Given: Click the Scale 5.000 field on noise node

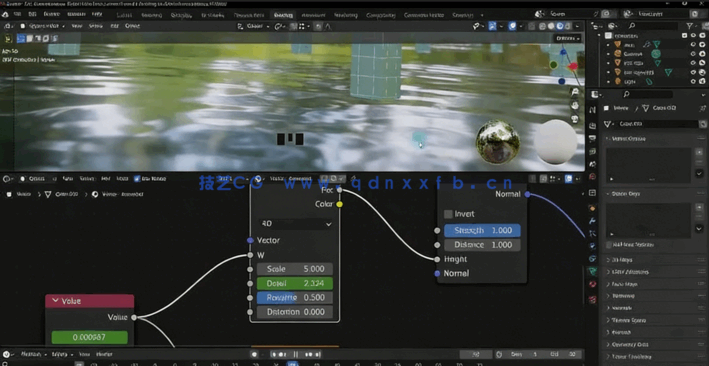Looking at the screenshot, I should click(295, 269).
